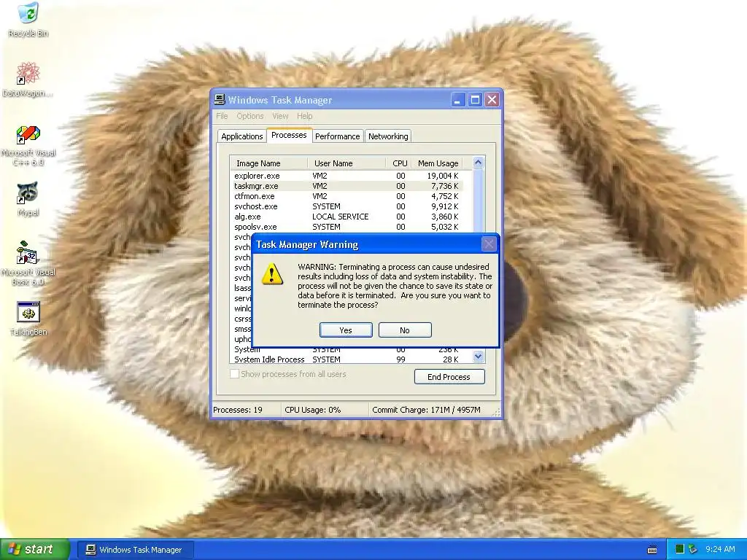Close the Windows Task Manager window
The height and width of the screenshot is (560, 747).
point(492,100)
